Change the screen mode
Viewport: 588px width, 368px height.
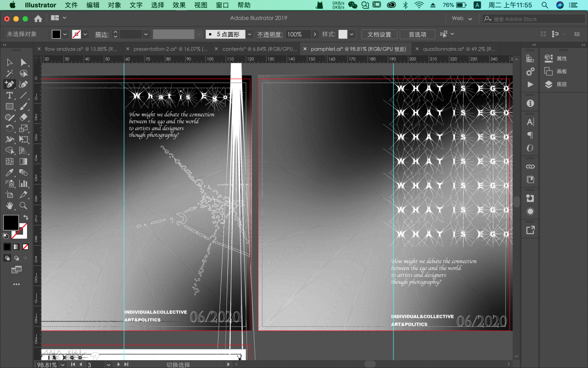pos(16,269)
